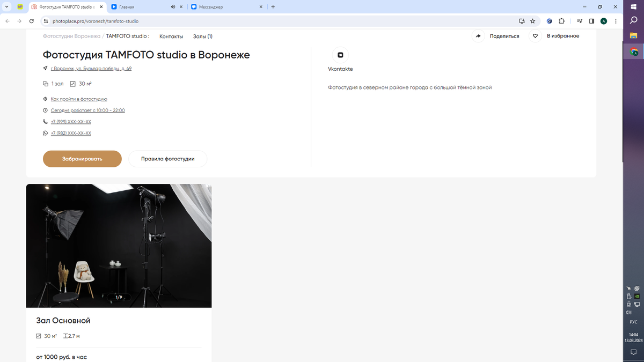Open Chrome three-dot menu
Viewport: 644px width, 362px height.
tap(616, 21)
